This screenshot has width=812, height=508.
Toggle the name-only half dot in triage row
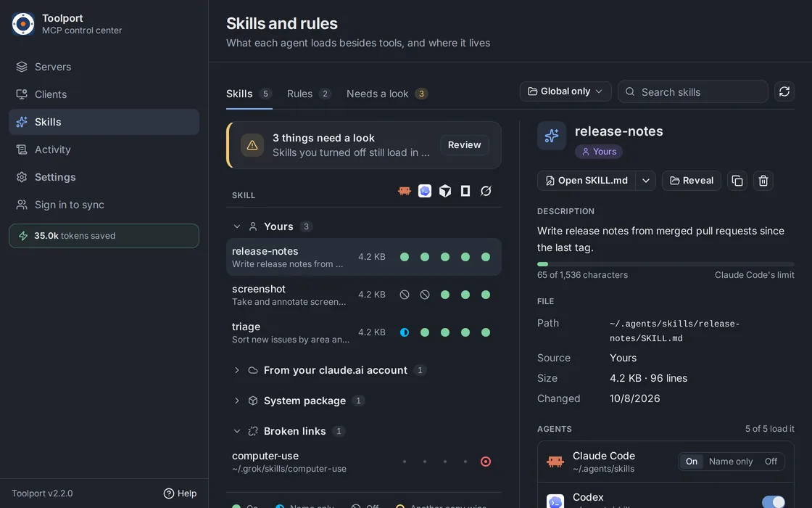tap(405, 333)
